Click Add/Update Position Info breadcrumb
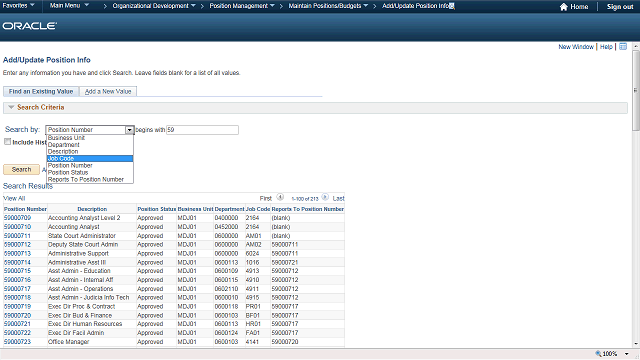This screenshot has width=640, height=360. pyautogui.click(x=416, y=6)
